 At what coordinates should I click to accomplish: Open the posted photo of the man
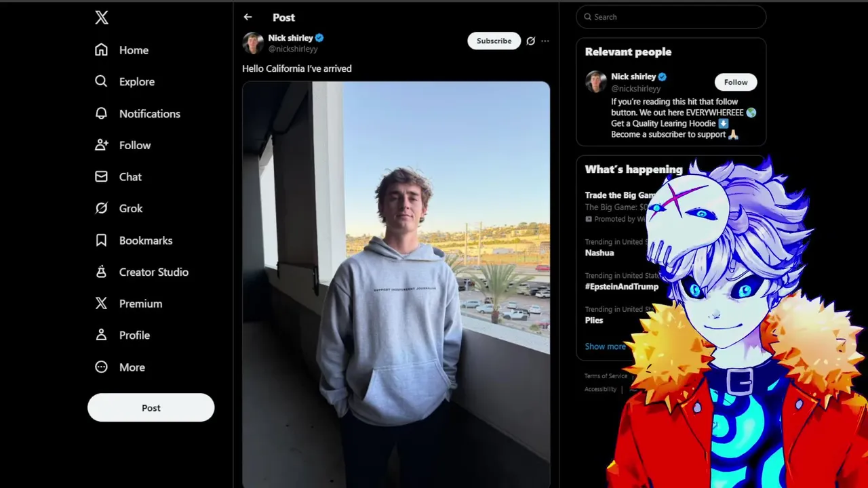(x=396, y=285)
